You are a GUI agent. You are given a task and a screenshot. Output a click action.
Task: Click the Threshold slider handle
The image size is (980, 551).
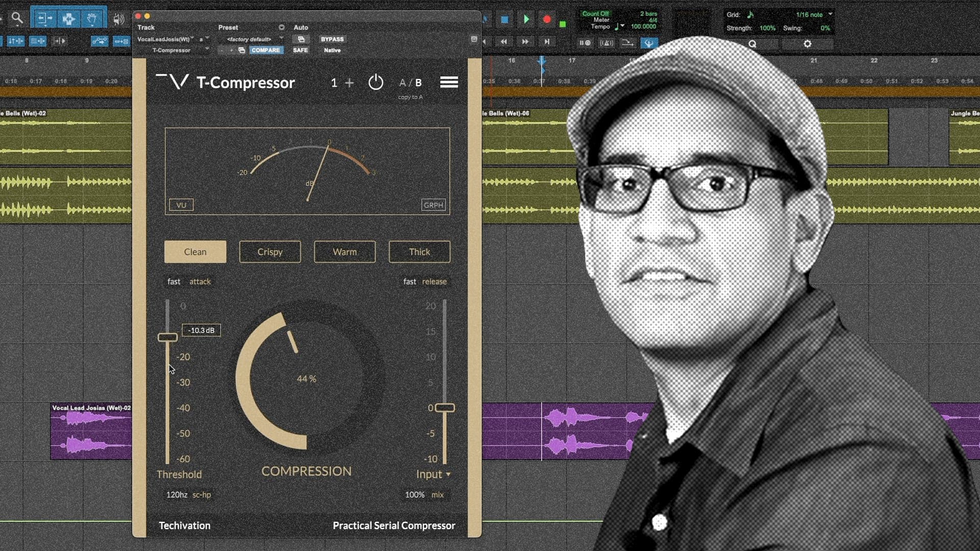pyautogui.click(x=169, y=337)
